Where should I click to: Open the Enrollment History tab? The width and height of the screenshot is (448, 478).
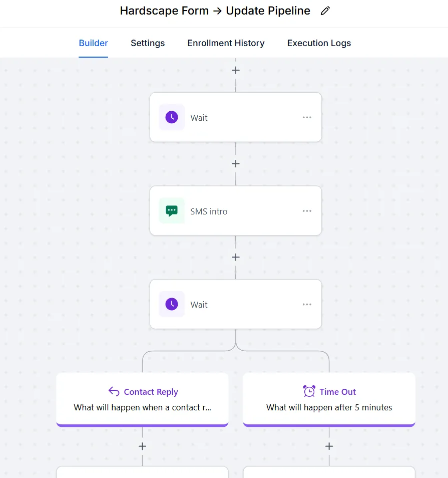click(x=226, y=43)
